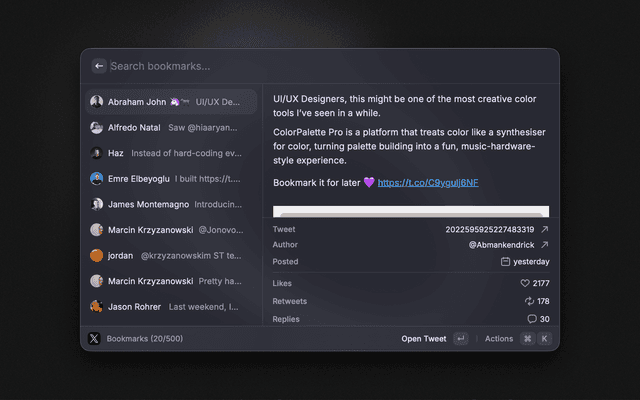Click the calendar icon next to yesterday
The image size is (640, 400).
[x=506, y=262]
